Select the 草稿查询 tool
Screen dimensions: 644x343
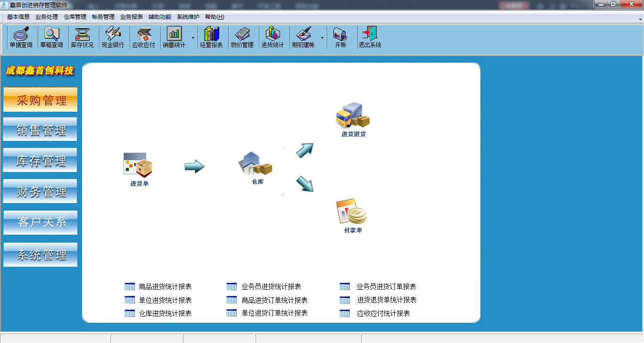point(52,37)
